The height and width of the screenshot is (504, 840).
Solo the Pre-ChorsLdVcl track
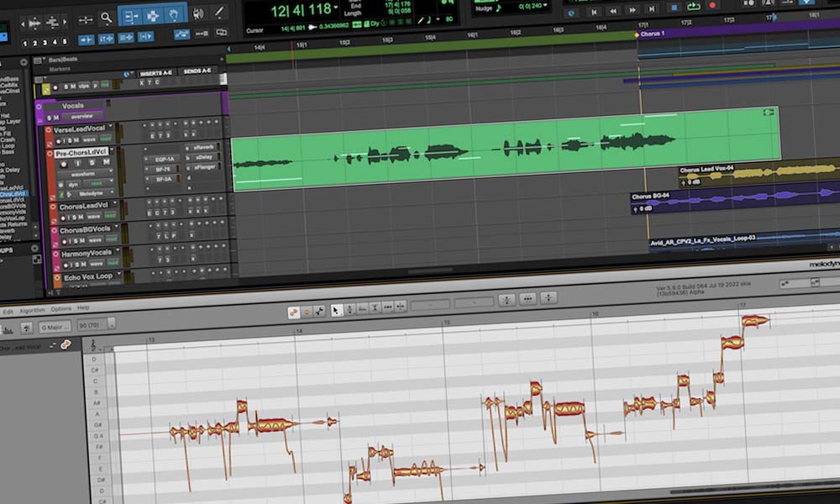(x=92, y=162)
